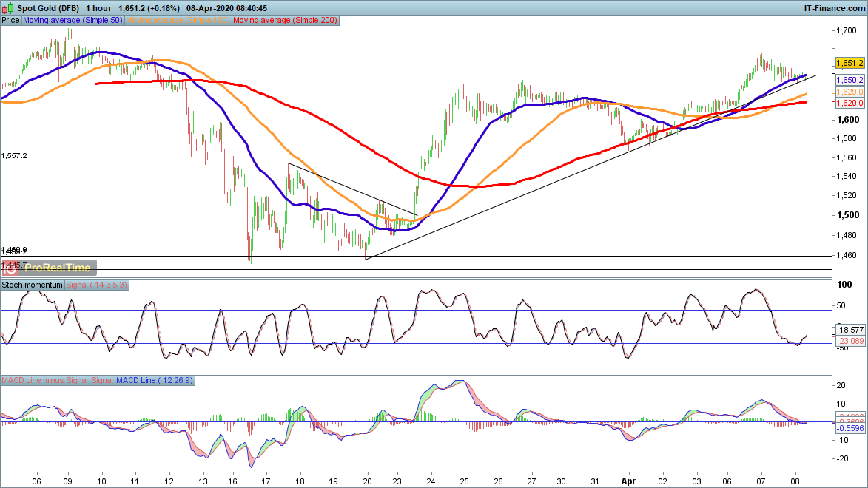Click the 100 level on the stochastic axis
868x488 pixels.
point(845,285)
